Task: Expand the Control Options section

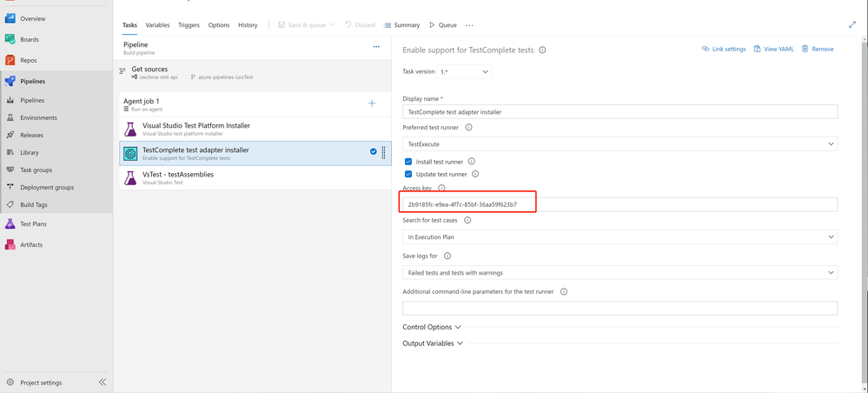Action: pos(432,327)
